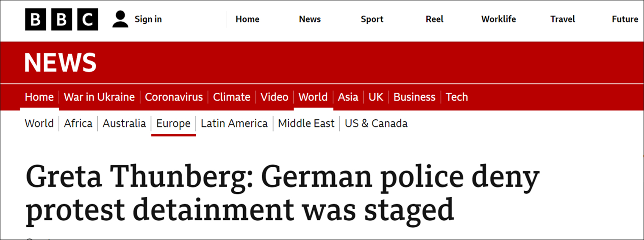Screen dimensions: 644x240
Task: Select the Asia news tab
Action: [348, 97]
